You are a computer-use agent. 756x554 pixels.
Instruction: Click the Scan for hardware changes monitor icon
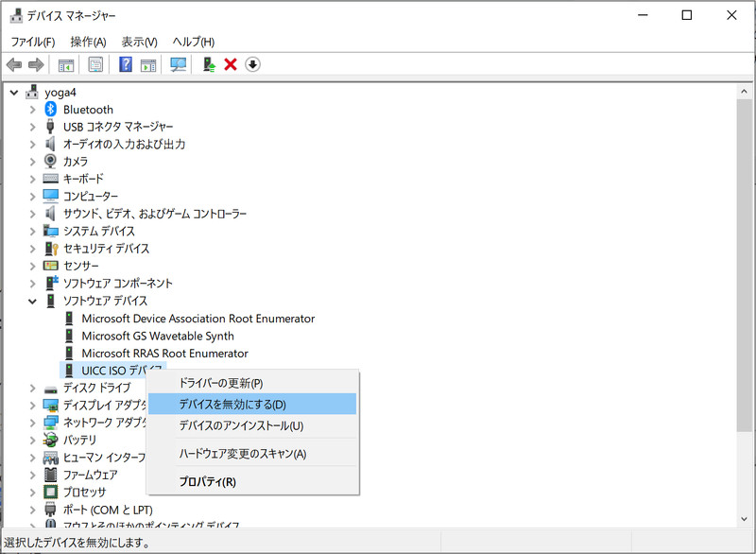(178, 64)
